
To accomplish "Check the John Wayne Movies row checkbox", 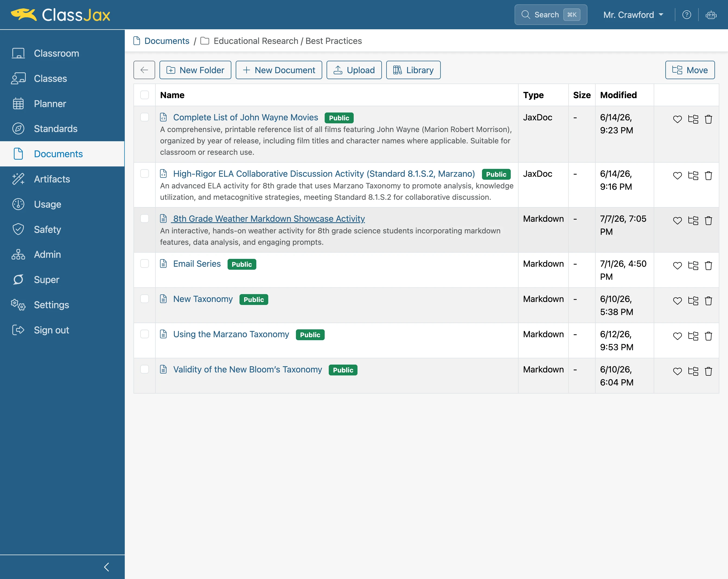I will click(145, 117).
